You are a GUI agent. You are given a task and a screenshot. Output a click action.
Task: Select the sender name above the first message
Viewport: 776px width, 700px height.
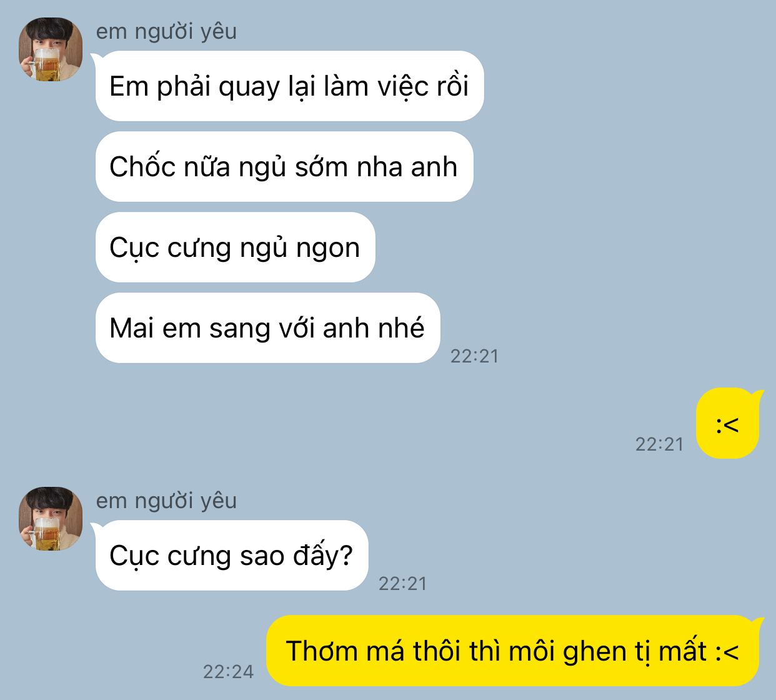(x=166, y=31)
